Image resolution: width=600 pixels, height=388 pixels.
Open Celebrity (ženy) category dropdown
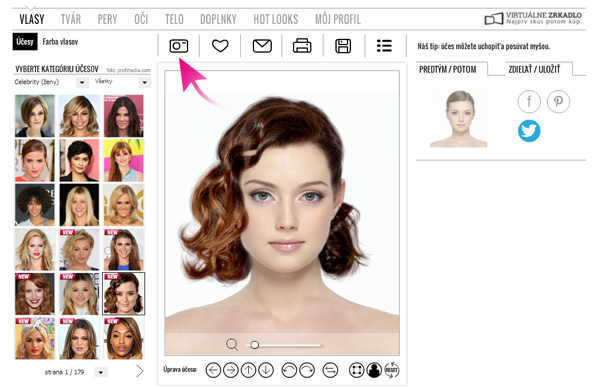(82, 82)
